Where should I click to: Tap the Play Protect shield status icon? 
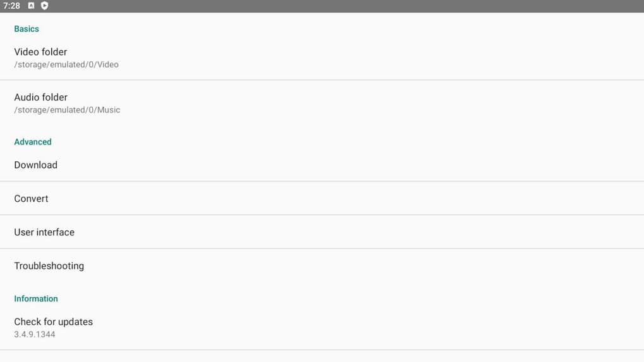click(x=44, y=6)
